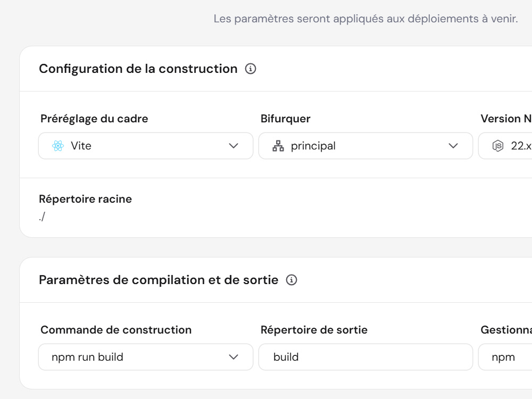Click the Répertoire racine label

point(86,199)
